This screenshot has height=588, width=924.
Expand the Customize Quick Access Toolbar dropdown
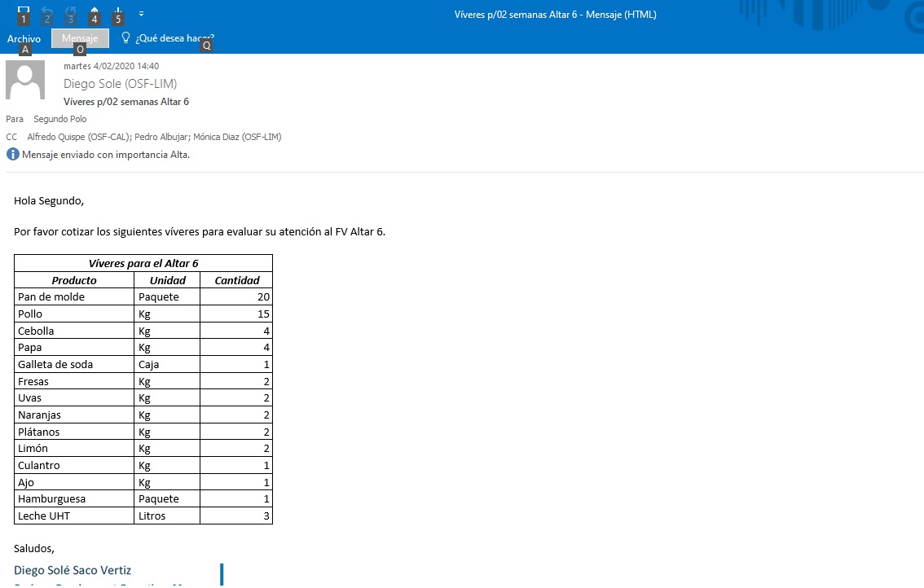click(142, 14)
